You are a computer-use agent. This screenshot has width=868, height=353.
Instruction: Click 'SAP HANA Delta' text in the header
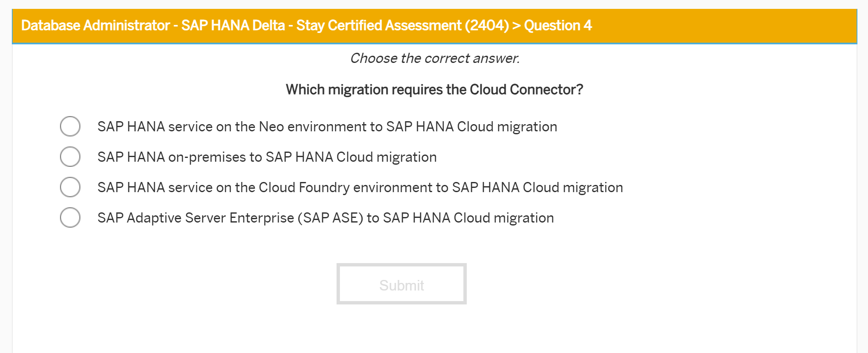tap(232, 26)
